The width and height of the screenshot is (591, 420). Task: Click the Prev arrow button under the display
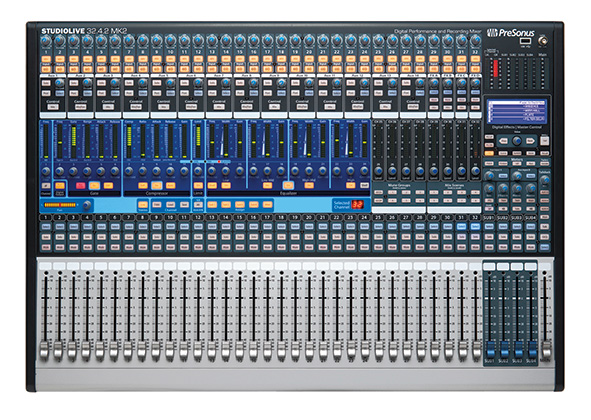[x=503, y=141]
